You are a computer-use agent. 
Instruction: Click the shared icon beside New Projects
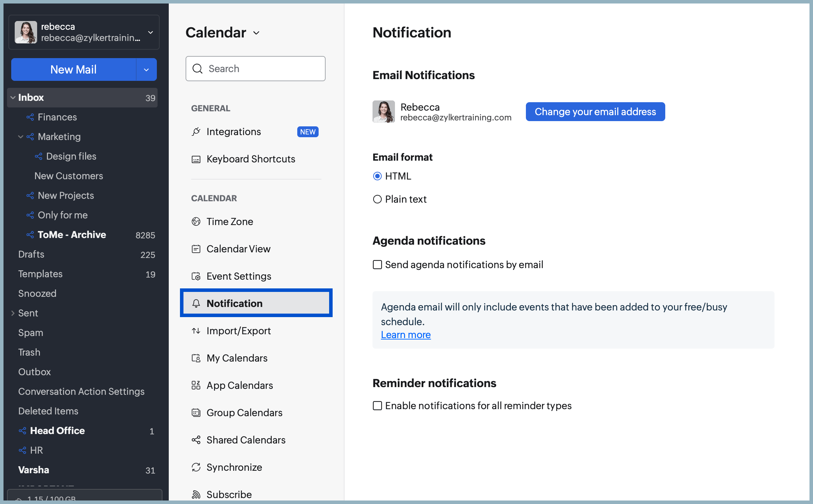[x=30, y=195]
